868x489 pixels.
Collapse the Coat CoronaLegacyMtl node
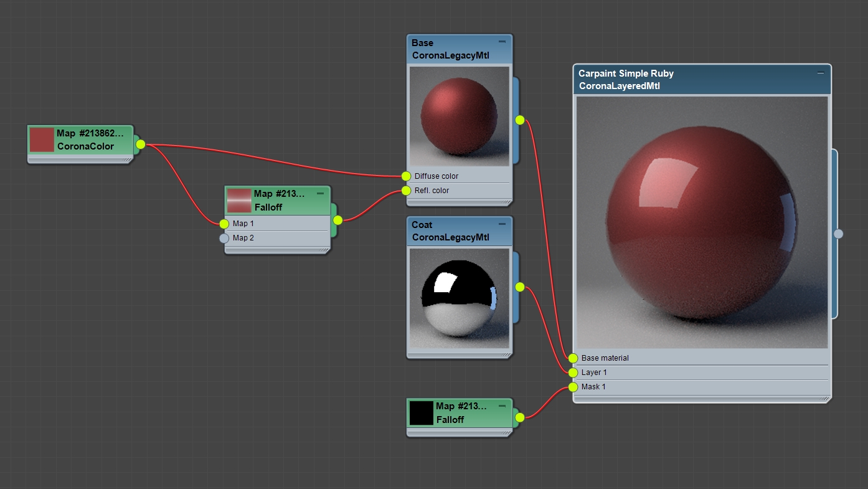pos(502,224)
